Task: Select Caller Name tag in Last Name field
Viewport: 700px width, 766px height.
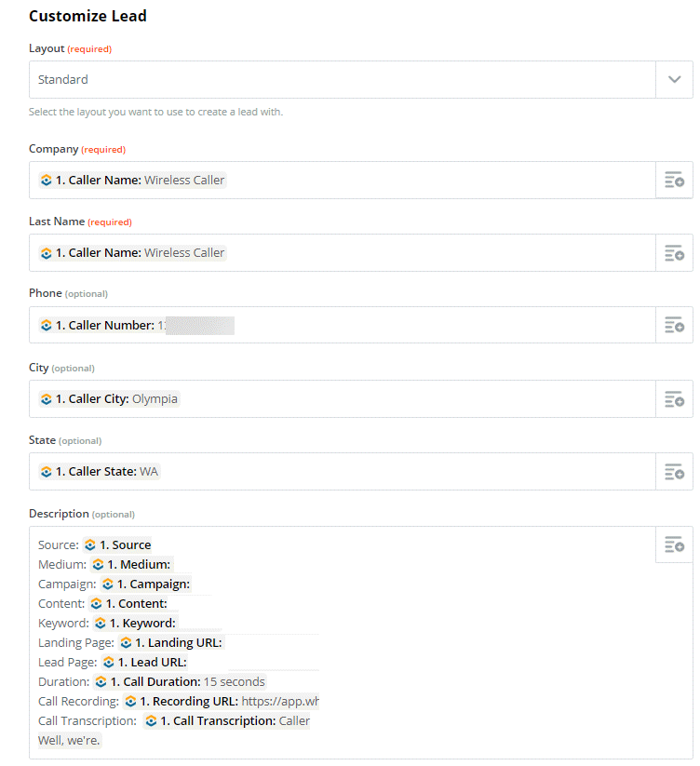Action: 132,253
